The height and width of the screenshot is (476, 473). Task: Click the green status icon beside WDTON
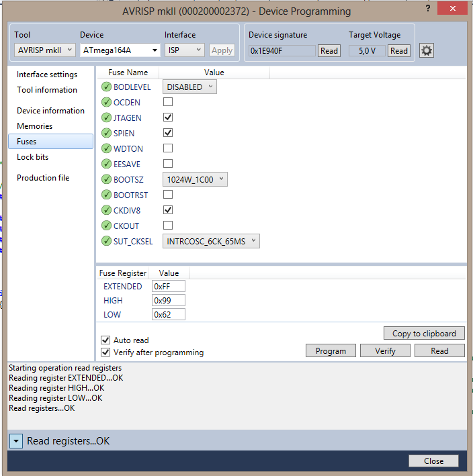coord(106,148)
